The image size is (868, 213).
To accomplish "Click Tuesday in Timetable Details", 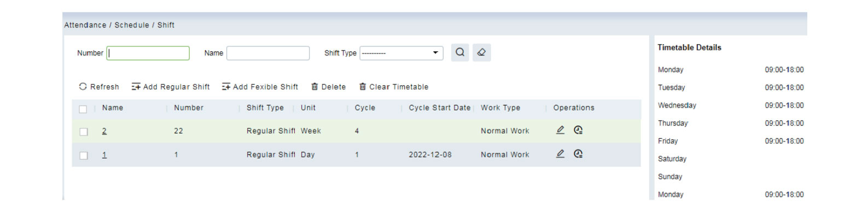I will tap(671, 87).
